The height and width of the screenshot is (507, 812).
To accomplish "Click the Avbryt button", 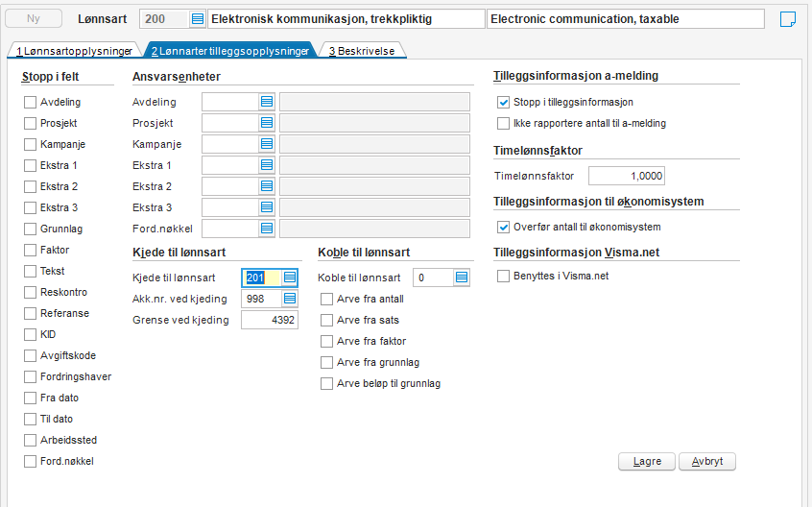I will 707,462.
